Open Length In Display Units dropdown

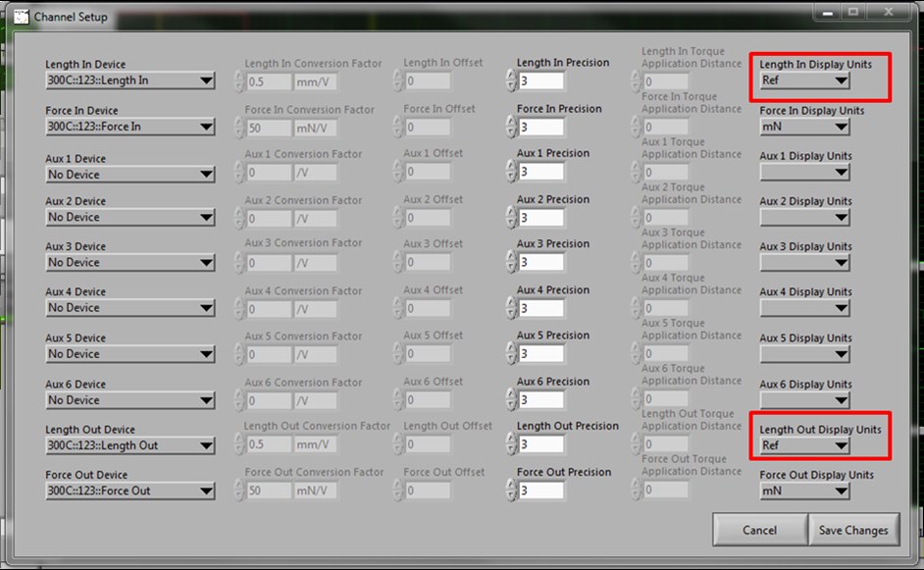pos(804,80)
